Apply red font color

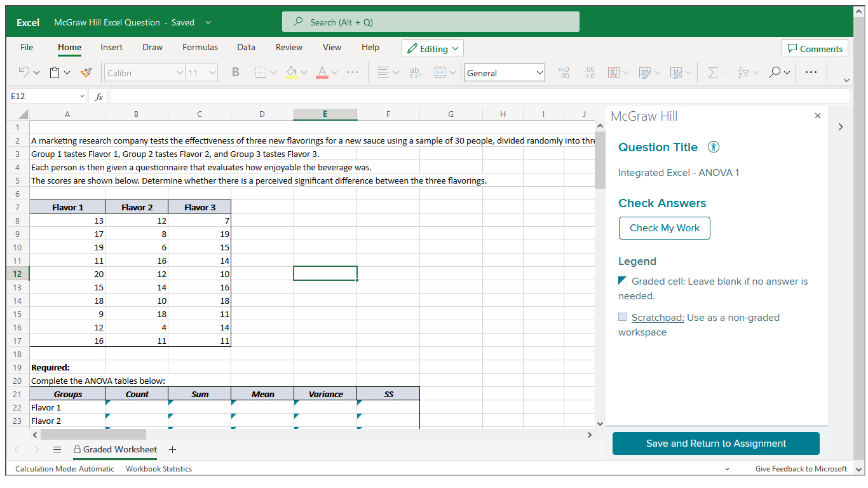[323, 72]
